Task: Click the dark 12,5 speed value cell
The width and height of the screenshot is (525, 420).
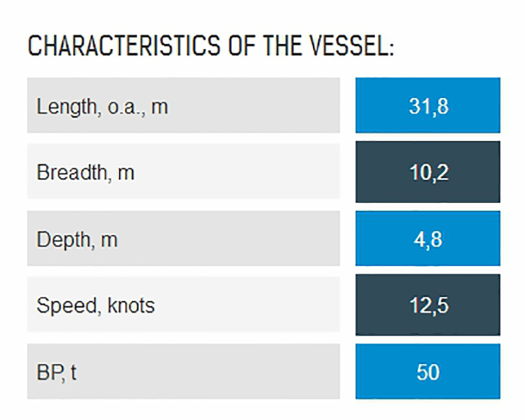Action: pos(428,306)
